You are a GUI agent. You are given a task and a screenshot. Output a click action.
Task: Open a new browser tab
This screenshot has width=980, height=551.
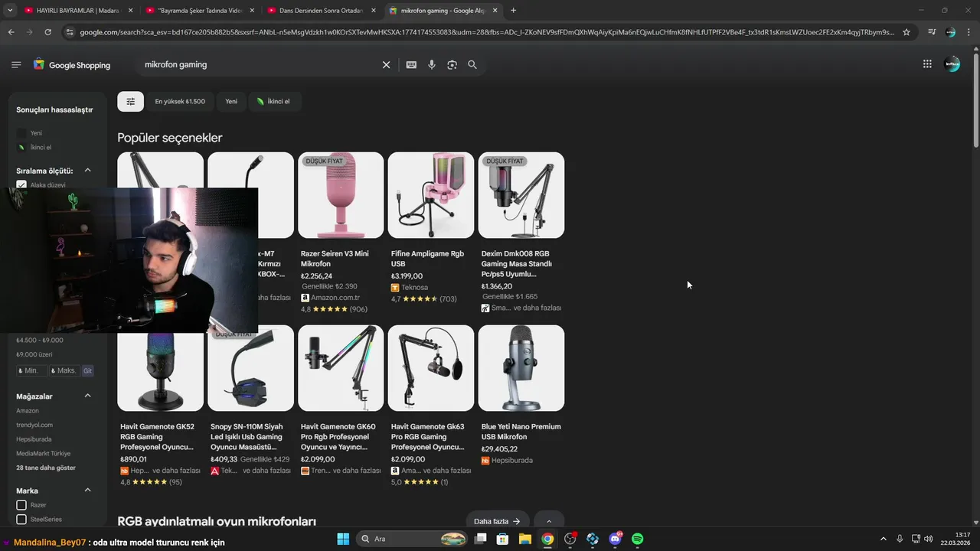(x=513, y=11)
